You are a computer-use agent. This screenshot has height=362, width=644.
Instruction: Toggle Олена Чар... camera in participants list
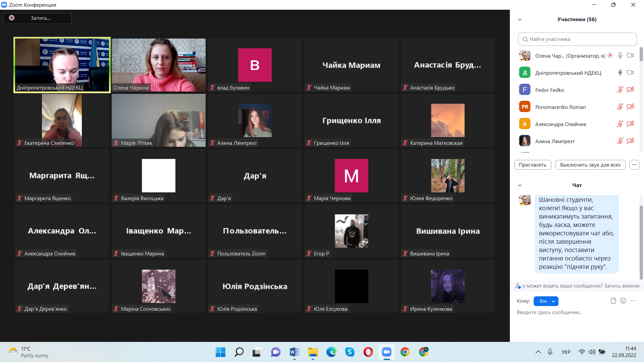tap(630, 56)
